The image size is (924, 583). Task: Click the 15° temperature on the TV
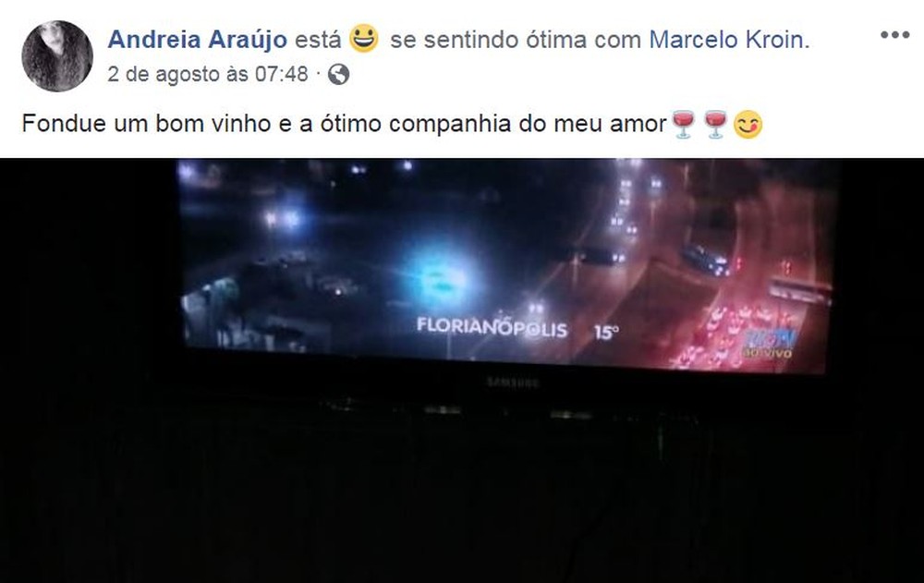pos(606,333)
